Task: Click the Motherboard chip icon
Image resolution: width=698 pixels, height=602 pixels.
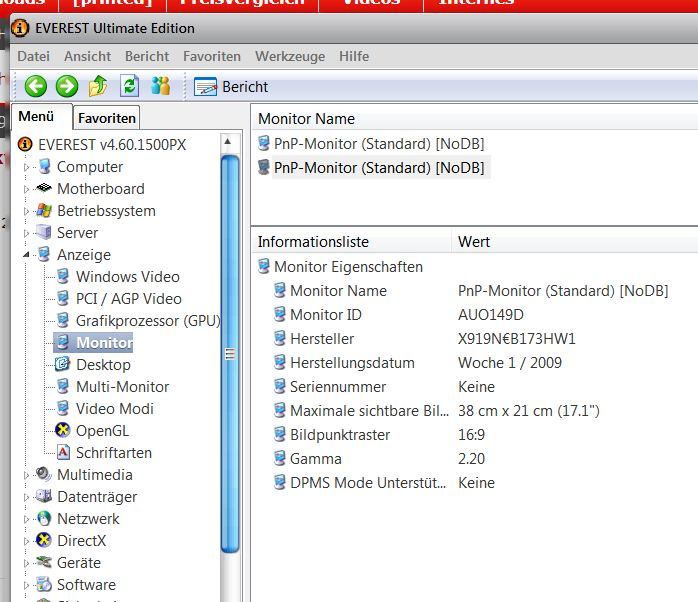Action: [44, 187]
